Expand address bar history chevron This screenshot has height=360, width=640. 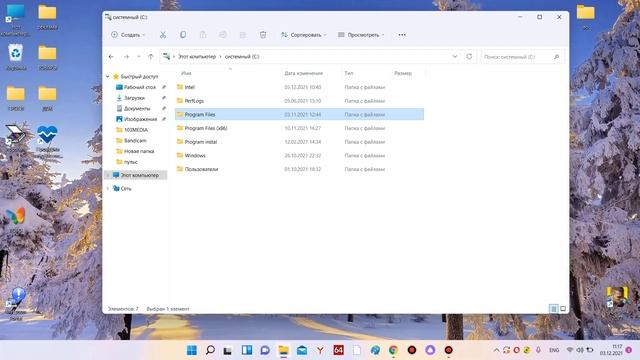(x=455, y=56)
